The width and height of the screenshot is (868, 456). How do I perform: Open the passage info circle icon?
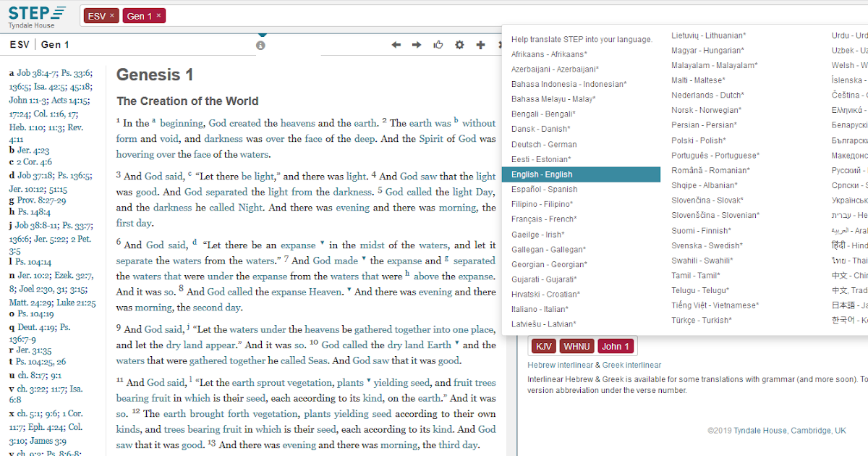pyautogui.click(x=261, y=44)
